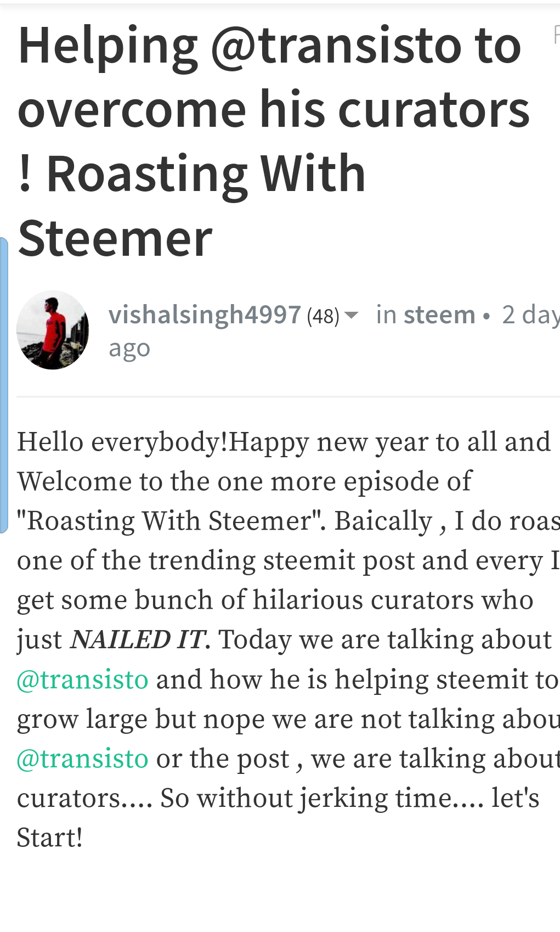The height and width of the screenshot is (932, 560).
Task: Click the "Hello everybody!" opening line
Action: pyautogui.click(x=122, y=442)
